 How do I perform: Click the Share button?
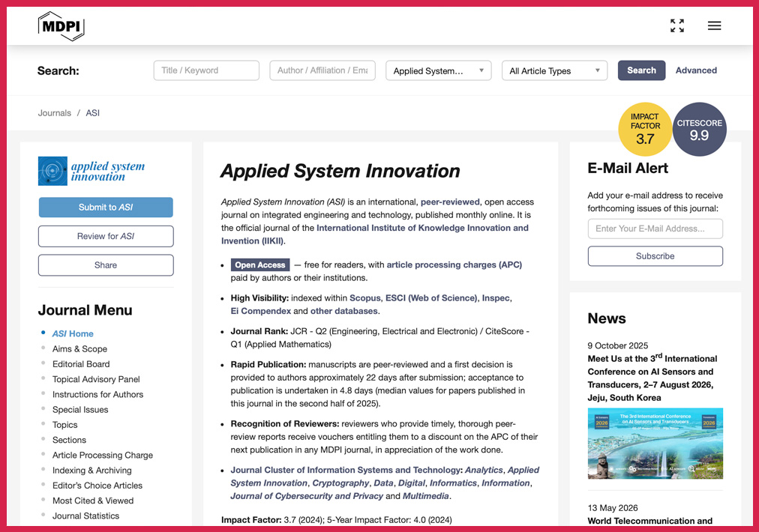pos(106,265)
